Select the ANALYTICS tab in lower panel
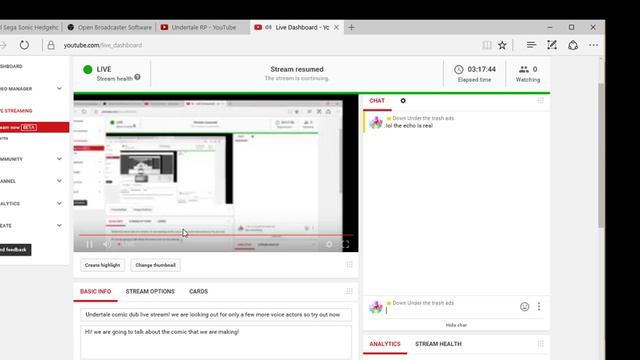The height and width of the screenshot is (360, 640). point(385,344)
